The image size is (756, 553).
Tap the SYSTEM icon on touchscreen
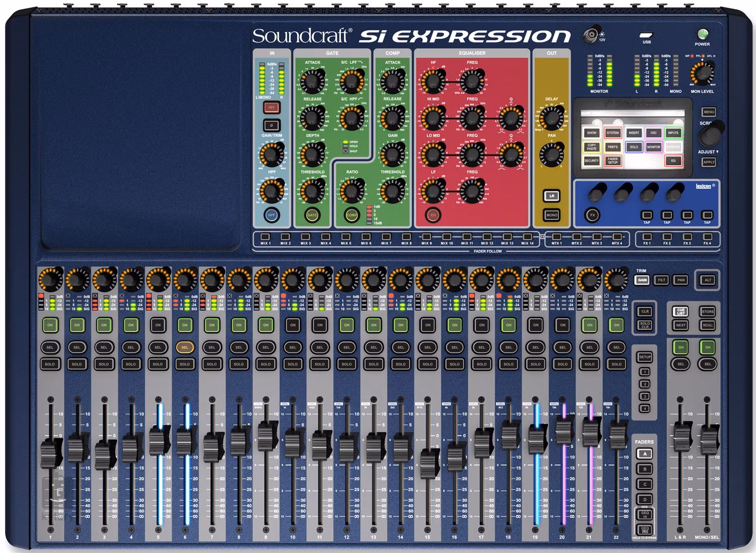[x=612, y=133]
